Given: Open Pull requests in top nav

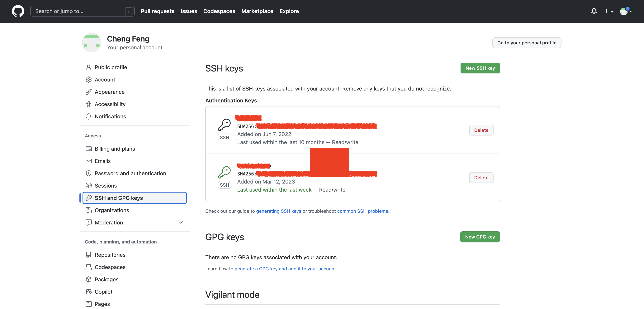Looking at the screenshot, I should pos(158,11).
